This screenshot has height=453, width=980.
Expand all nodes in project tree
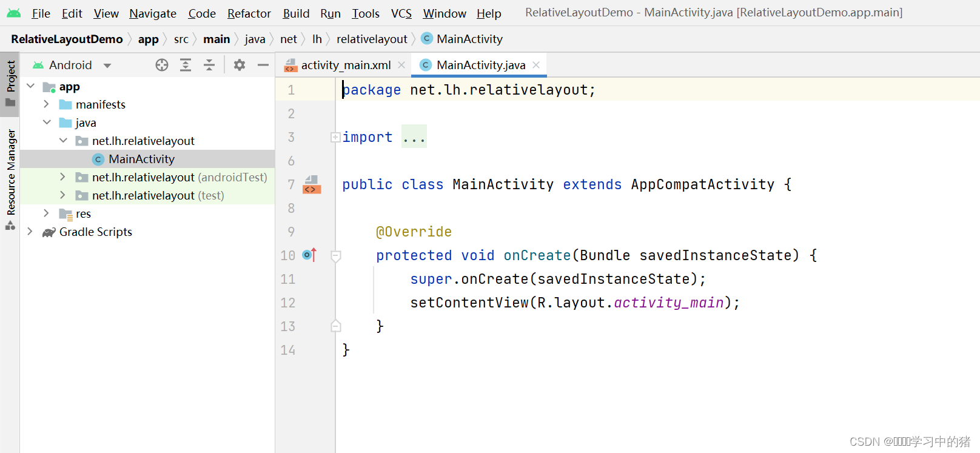coord(186,65)
